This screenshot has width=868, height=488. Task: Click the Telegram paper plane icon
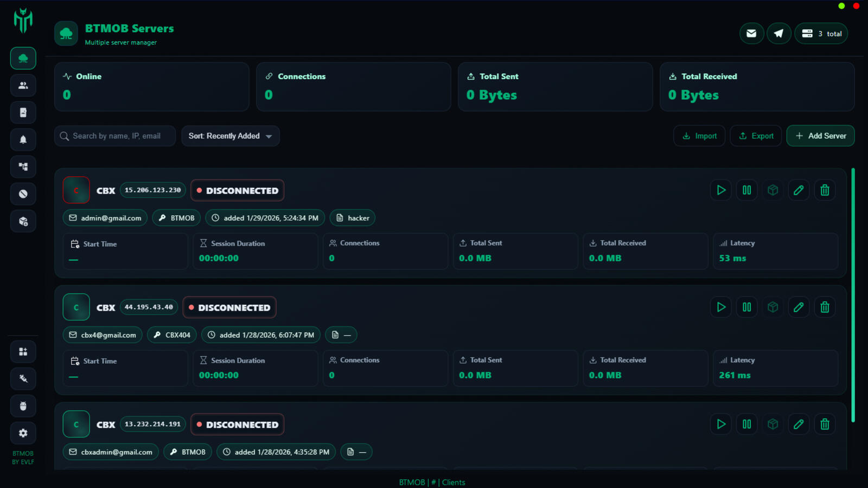click(778, 34)
